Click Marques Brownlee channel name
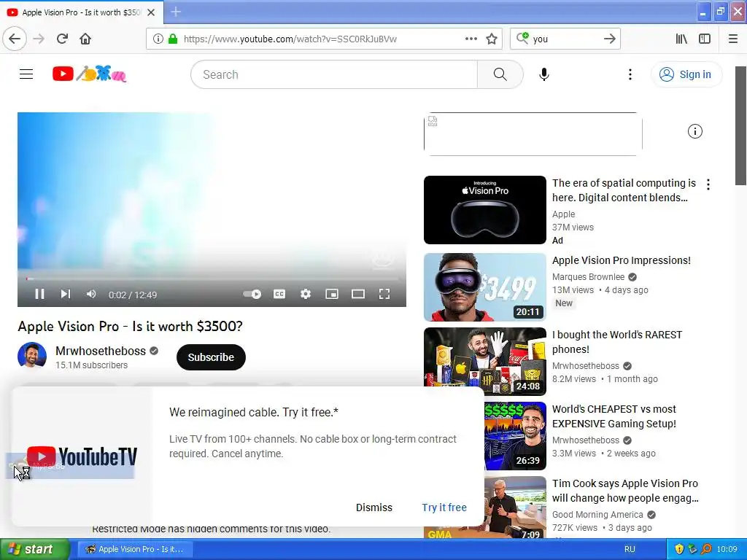747x560 pixels. point(589,276)
